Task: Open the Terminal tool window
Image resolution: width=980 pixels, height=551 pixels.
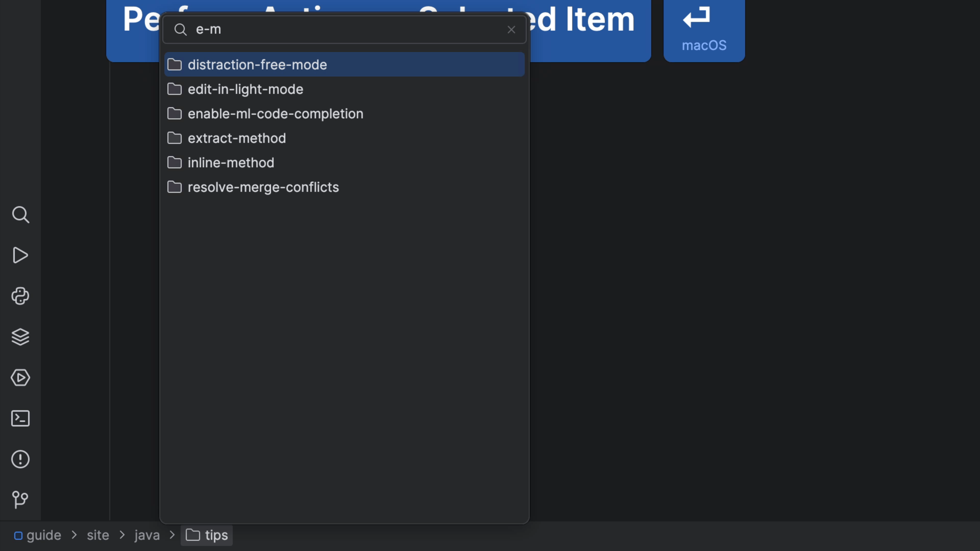Action: (x=20, y=418)
